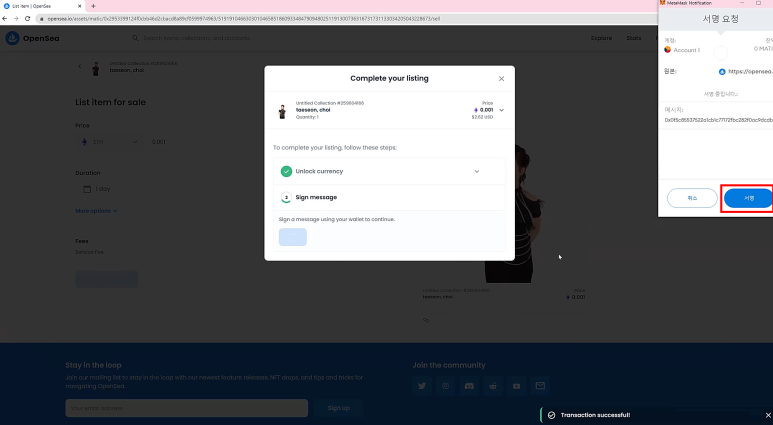Viewport: 773px width, 425px height.
Task: Click the green Unlock currency checkmark
Action: click(x=286, y=171)
